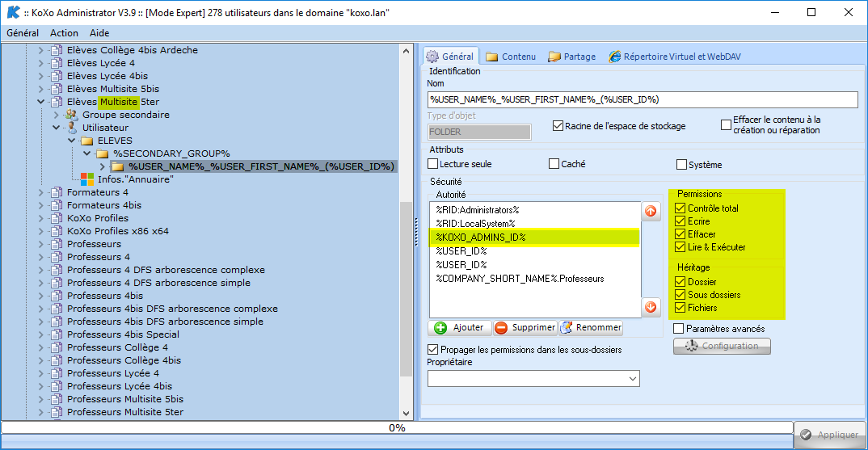Switch to the Général tab
This screenshot has height=450, width=868.
451,57
